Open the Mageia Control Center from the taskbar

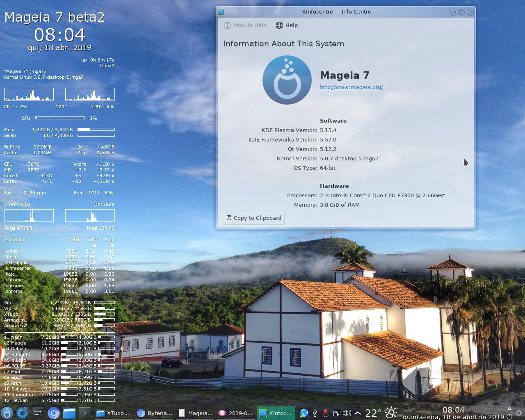[x=22, y=413]
